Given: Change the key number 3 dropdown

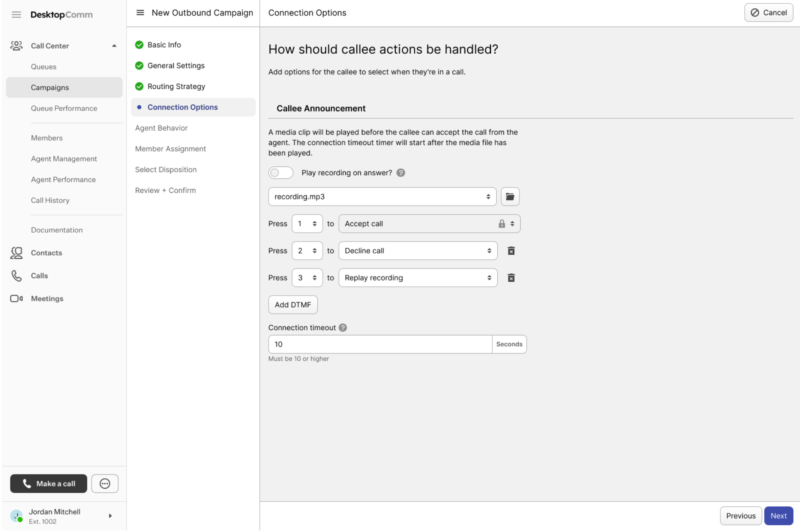Looking at the screenshot, I should (307, 278).
